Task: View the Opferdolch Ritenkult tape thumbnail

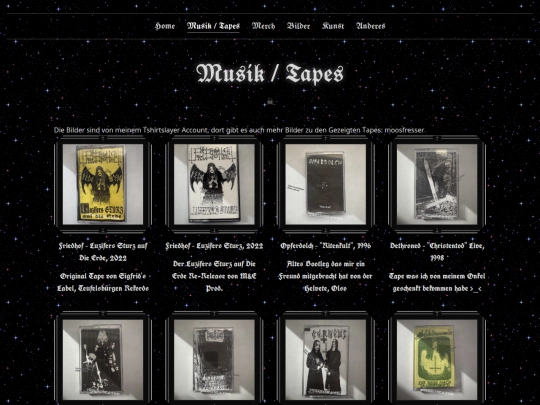Action: 325,184
